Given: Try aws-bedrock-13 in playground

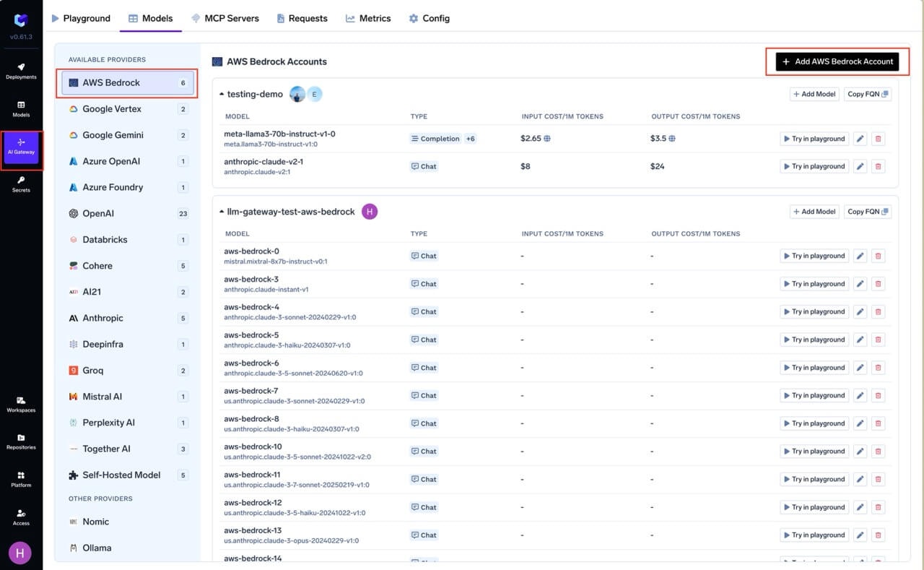Looking at the screenshot, I should pos(814,535).
